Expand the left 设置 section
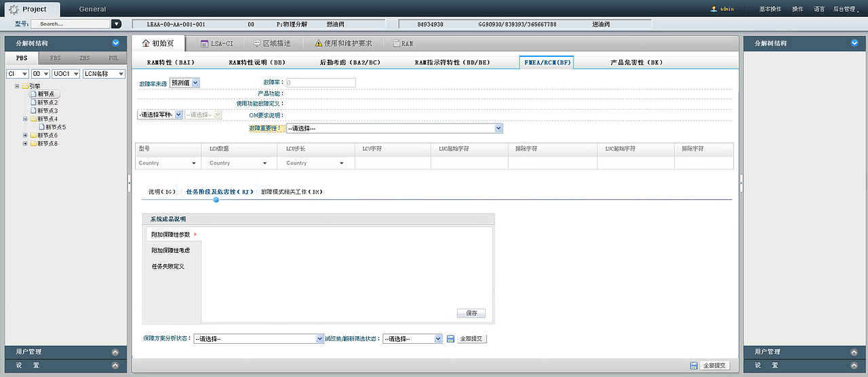This screenshot has width=868, height=377. (x=115, y=365)
